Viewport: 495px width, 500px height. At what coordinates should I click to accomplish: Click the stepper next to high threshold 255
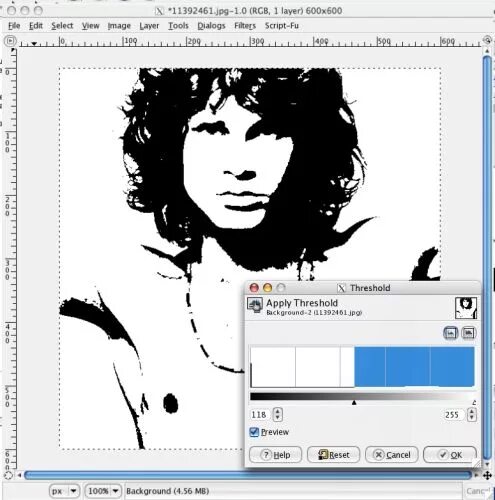(x=471, y=415)
